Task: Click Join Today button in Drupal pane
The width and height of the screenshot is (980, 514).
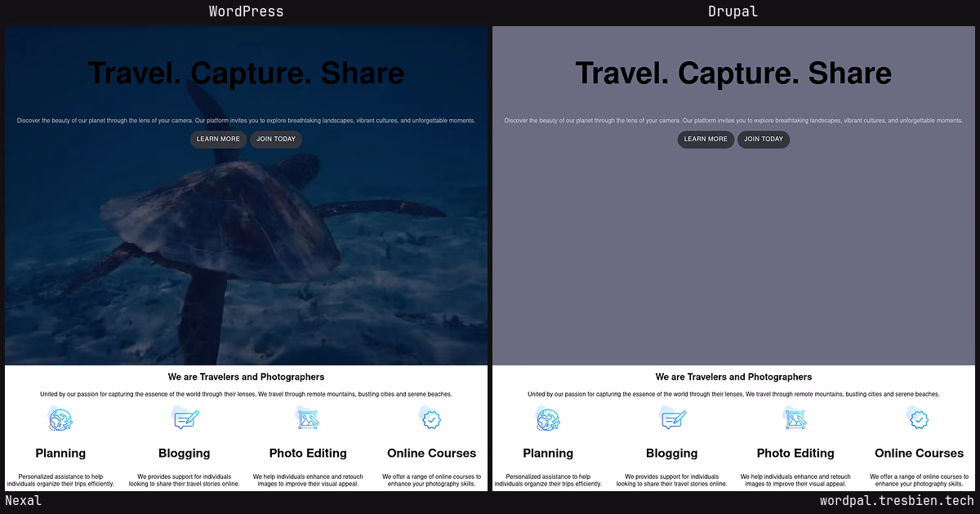Action: tap(764, 140)
